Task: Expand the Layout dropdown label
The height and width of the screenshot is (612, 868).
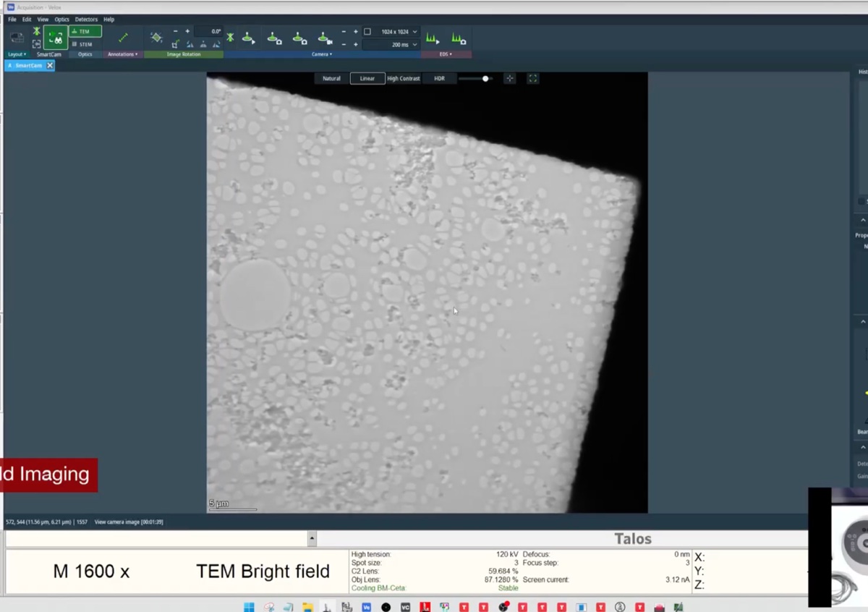Action: pyautogui.click(x=17, y=54)
